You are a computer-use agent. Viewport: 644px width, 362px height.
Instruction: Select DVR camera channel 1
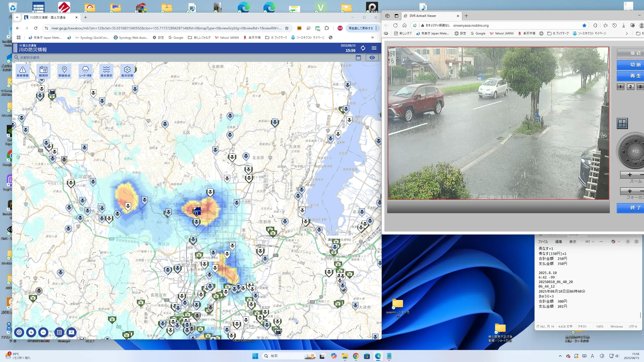(x=620, y=87)
